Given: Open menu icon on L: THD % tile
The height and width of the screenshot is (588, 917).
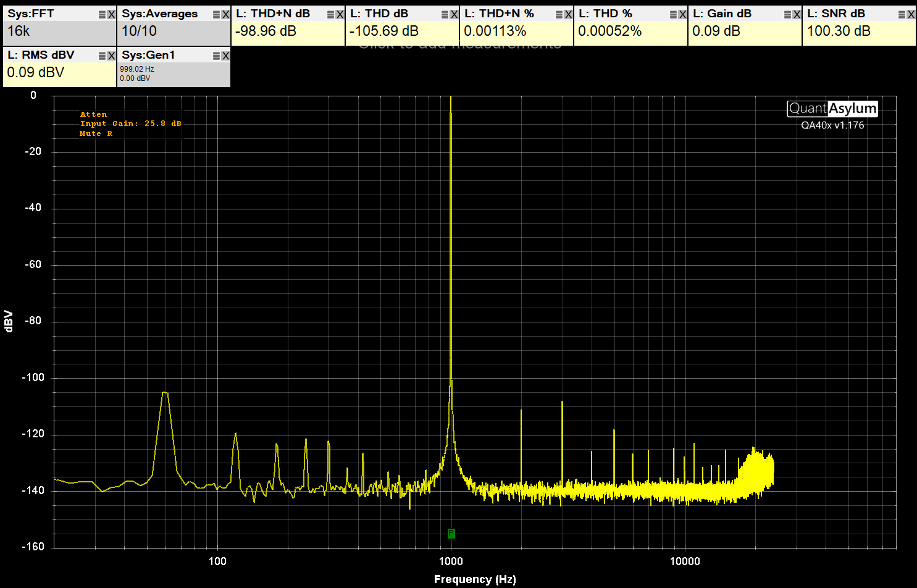Looking at the screenshot, I should pos(674,14).
